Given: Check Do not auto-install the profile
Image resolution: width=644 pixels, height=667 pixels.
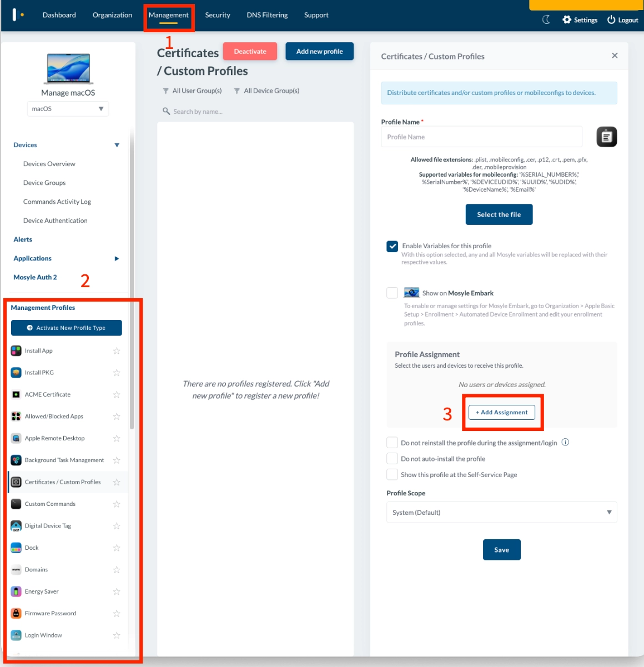Looking at the screenshot, I should click(x=392, y=459).
